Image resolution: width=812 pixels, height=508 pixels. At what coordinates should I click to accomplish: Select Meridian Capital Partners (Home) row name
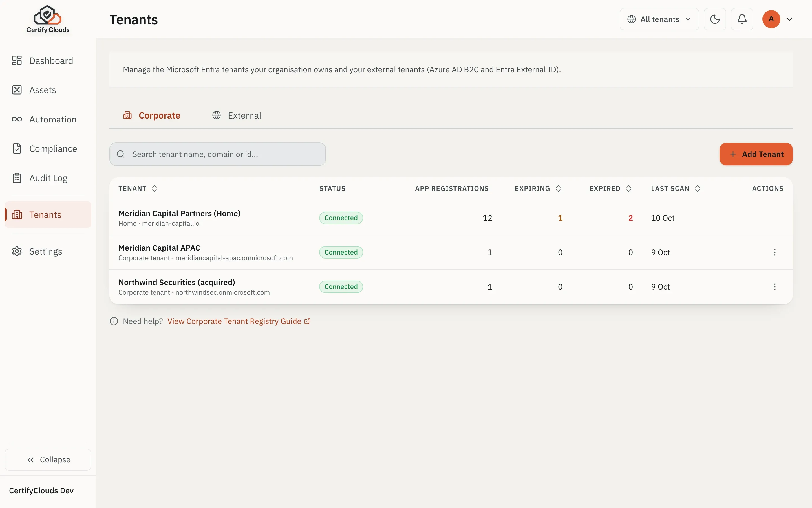click(179, 213)
